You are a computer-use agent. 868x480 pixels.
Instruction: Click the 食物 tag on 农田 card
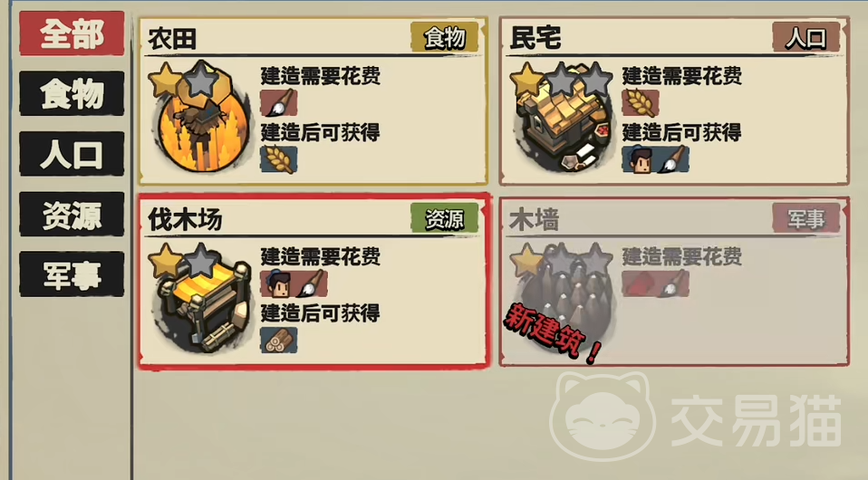[x=445, y=38]
